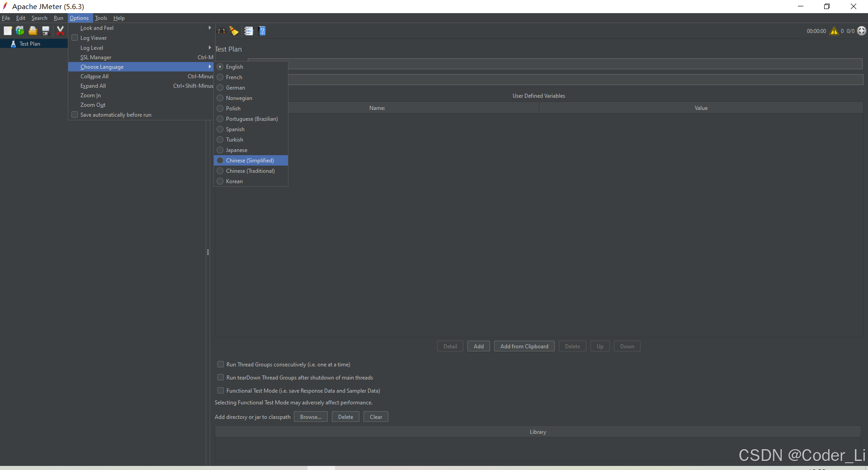Click the Test Plan flask icon
The width and height of the screenshot is (868, 470).
[13, 44]
